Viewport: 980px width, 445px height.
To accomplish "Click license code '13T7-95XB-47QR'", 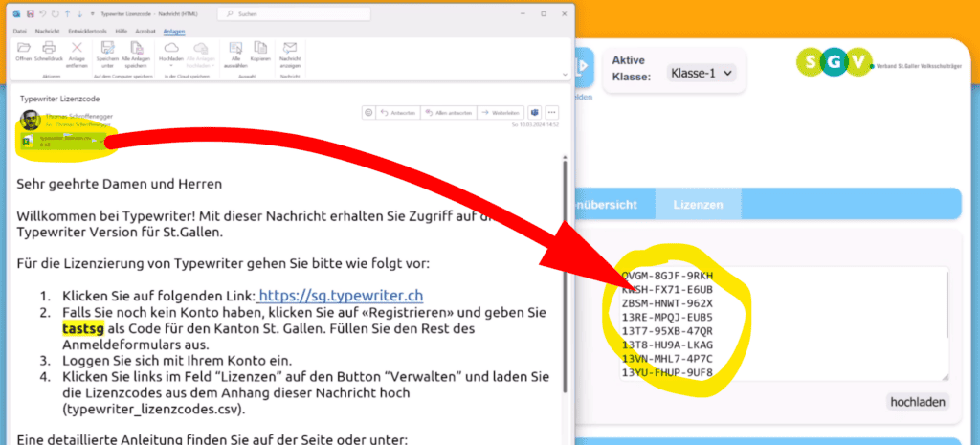I will [667, 330].
